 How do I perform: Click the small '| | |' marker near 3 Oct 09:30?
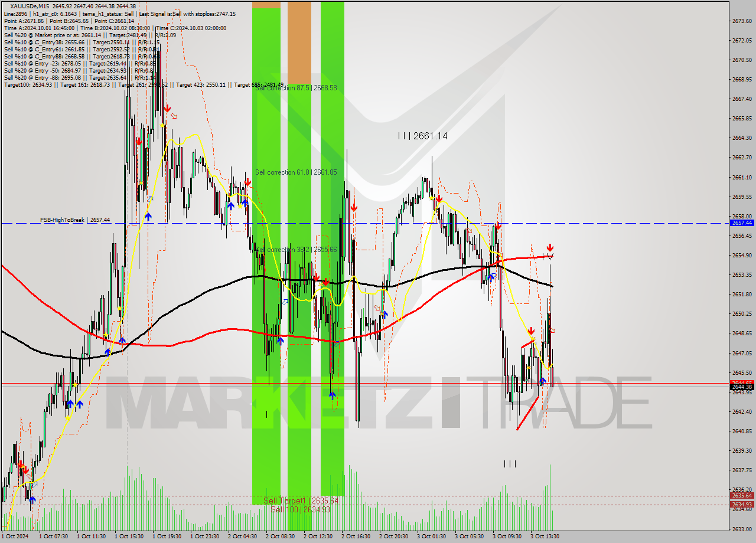[x=510, y=464]
